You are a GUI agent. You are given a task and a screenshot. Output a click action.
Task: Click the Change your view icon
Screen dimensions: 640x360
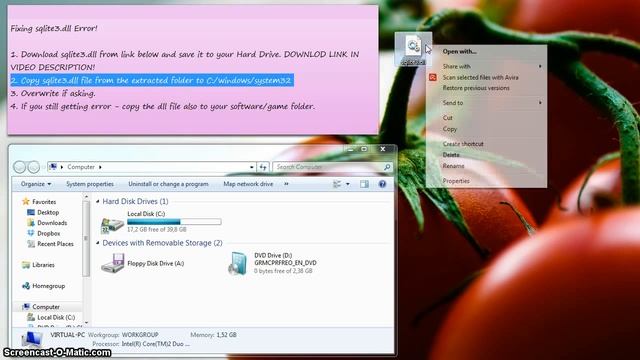coord(337,184)
